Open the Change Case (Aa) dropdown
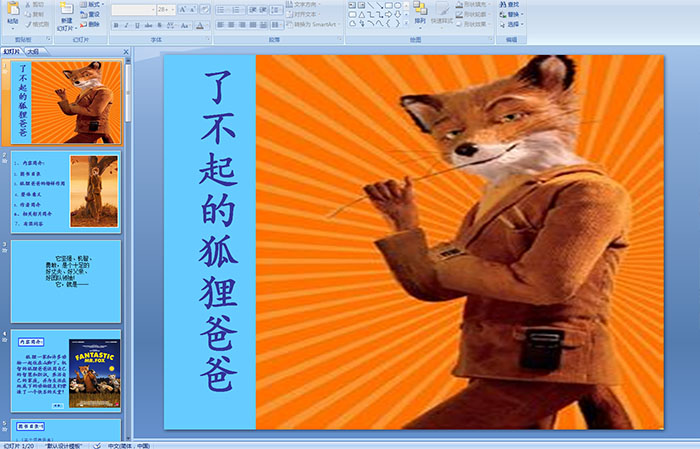The width and height of the screenshot is (700, 449). [185, 25]
